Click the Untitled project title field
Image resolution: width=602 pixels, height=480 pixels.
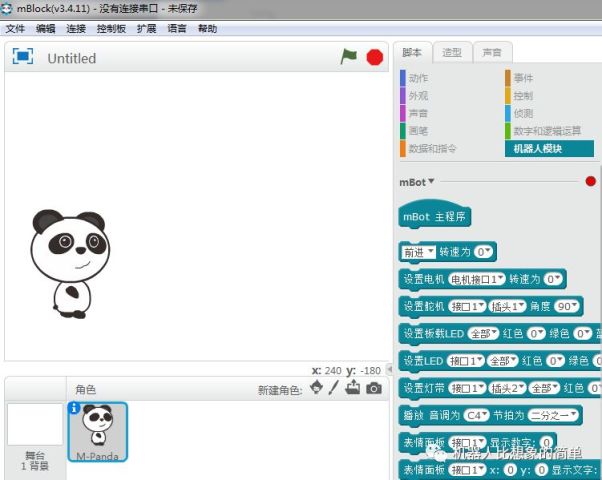point(72,58)
